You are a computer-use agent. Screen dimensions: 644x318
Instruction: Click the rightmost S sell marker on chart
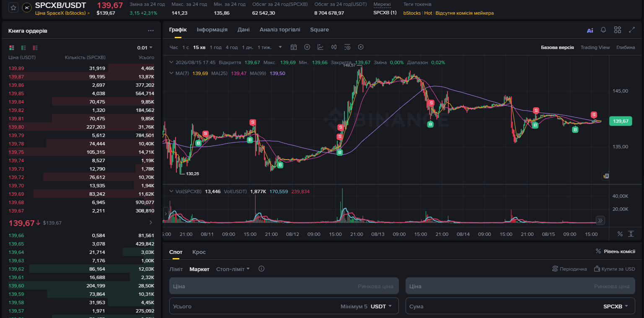[594, 114]
